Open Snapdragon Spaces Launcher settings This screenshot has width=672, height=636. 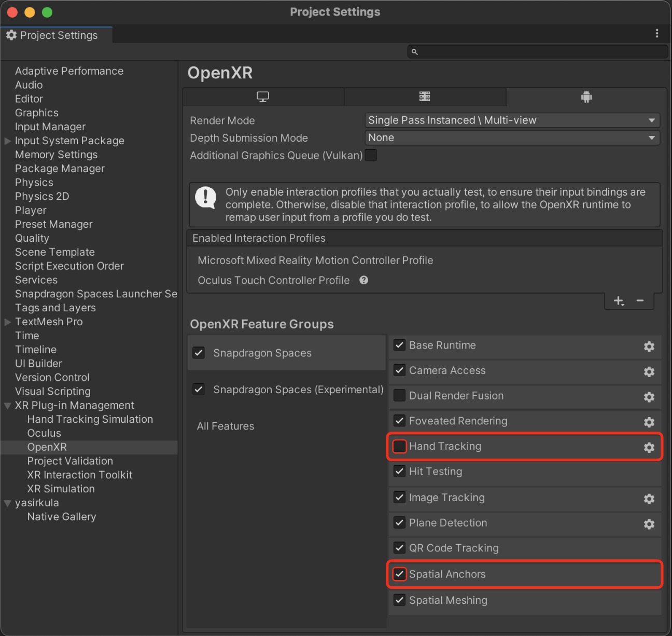pos(96,294)
